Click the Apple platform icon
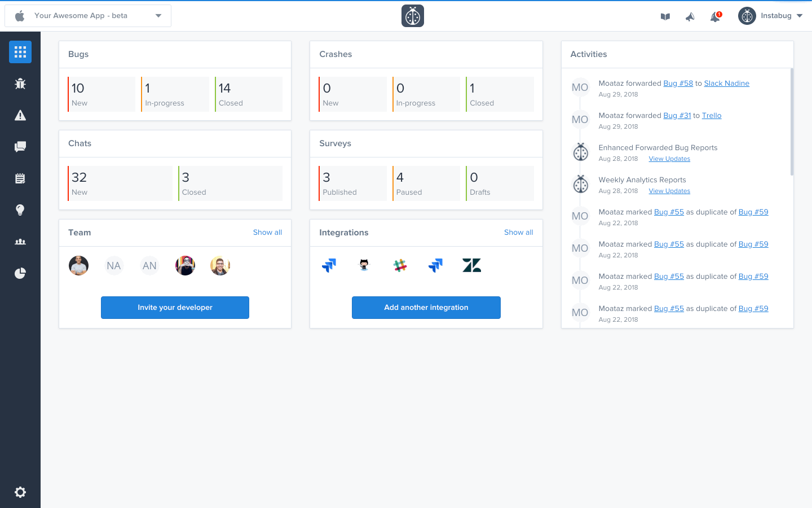This screenshot has height=508, width=812. coord(20,16)
